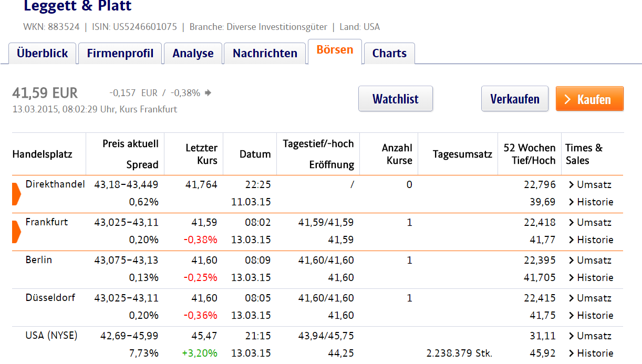
Task: Open Historie for Berlin
Action: click(591, 277)
